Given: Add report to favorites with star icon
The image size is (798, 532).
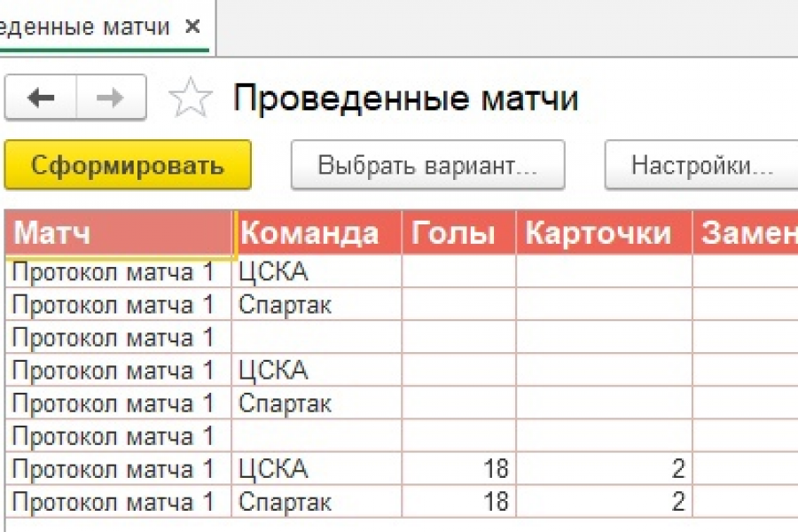Looking at the screenshot, I should [x=191, y=98].
